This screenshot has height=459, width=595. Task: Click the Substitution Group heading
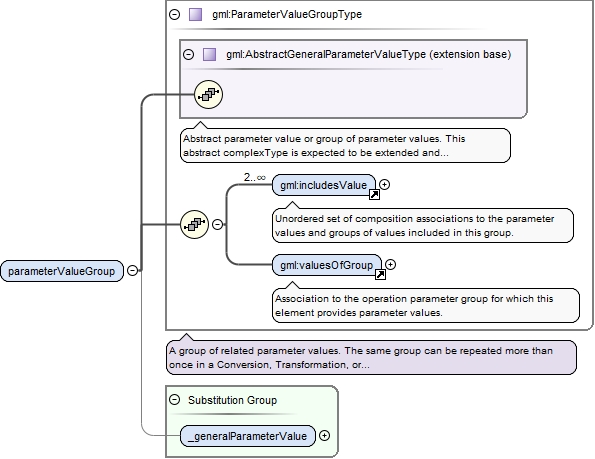point(233,400)
